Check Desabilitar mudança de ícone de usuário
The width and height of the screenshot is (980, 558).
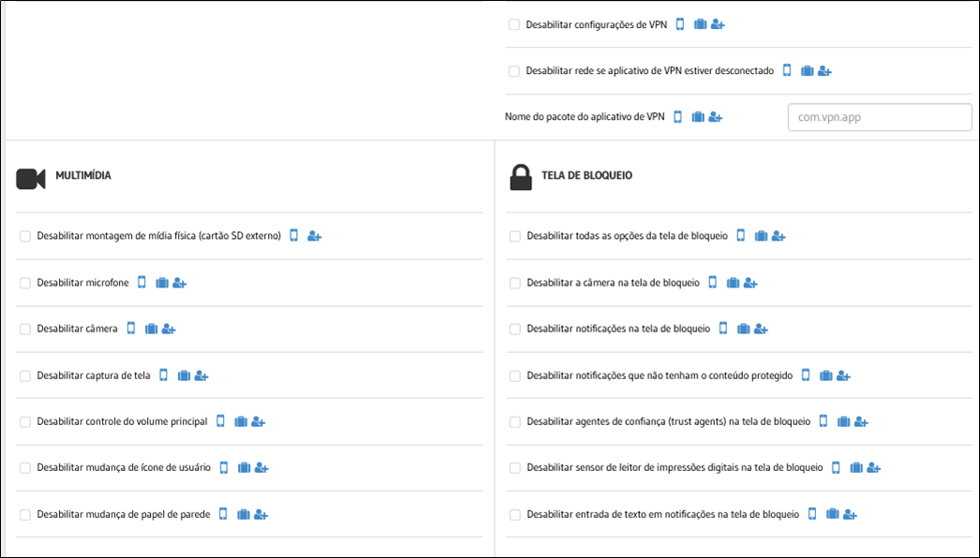(25, 468)
